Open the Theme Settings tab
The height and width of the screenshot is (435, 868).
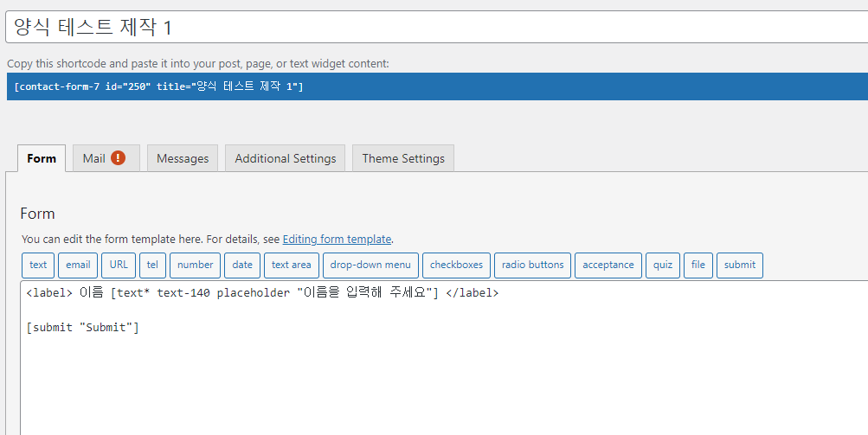click(403, 158)
